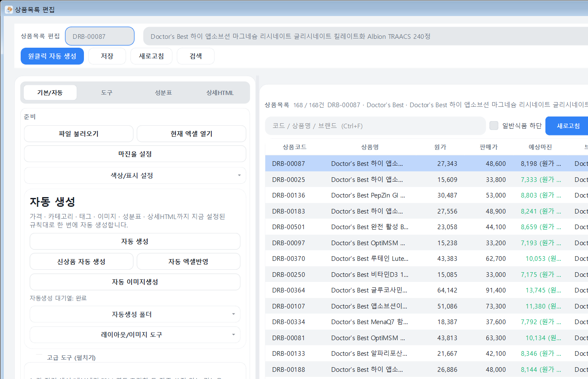This screenshot has width=588, height=379.
Task: Switch to the 도구 tab
Action: [107, 93]
